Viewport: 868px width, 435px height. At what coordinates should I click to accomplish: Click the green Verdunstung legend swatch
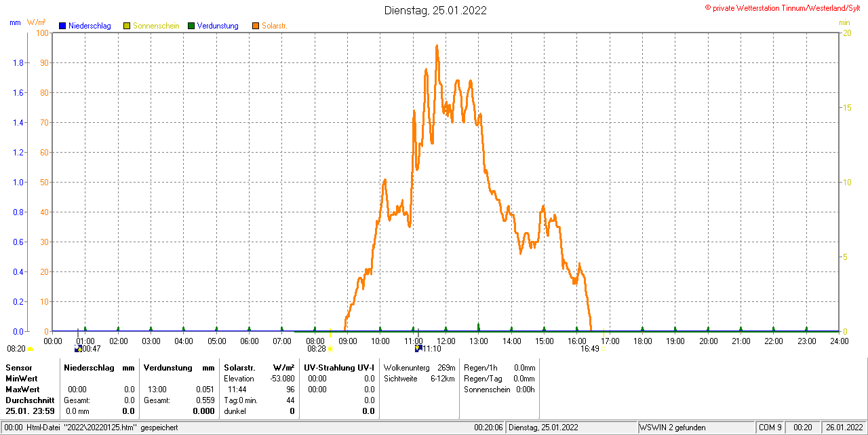click(191, 26)
